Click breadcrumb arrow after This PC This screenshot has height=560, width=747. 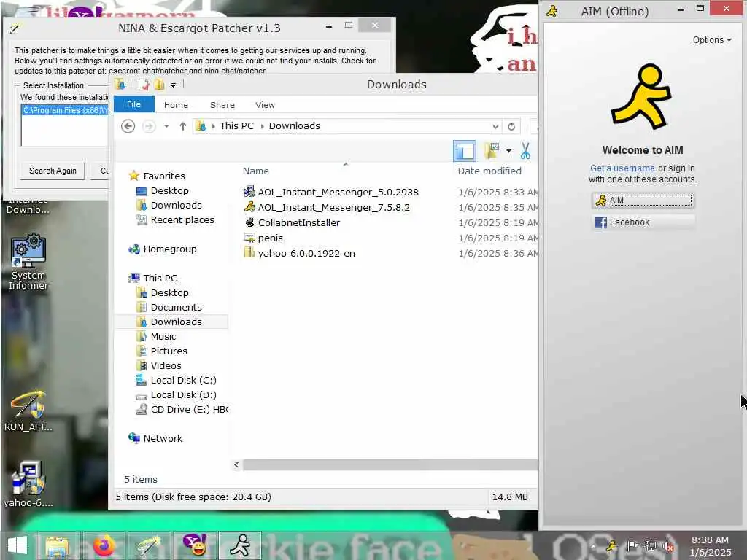(262, 126)
